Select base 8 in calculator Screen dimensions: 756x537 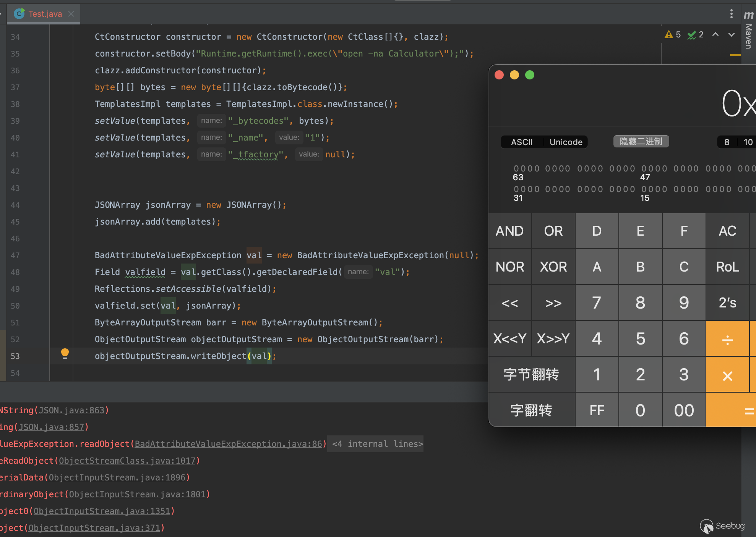(727, 142)
